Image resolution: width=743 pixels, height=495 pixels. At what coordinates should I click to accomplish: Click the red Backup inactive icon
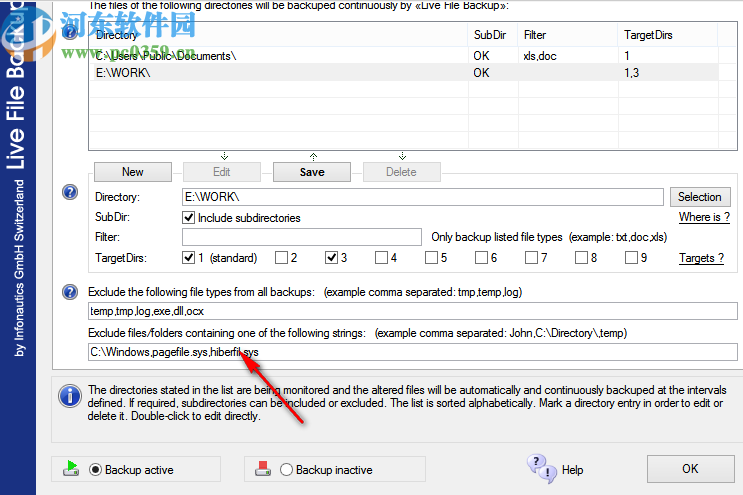click(x=263, y=468)
